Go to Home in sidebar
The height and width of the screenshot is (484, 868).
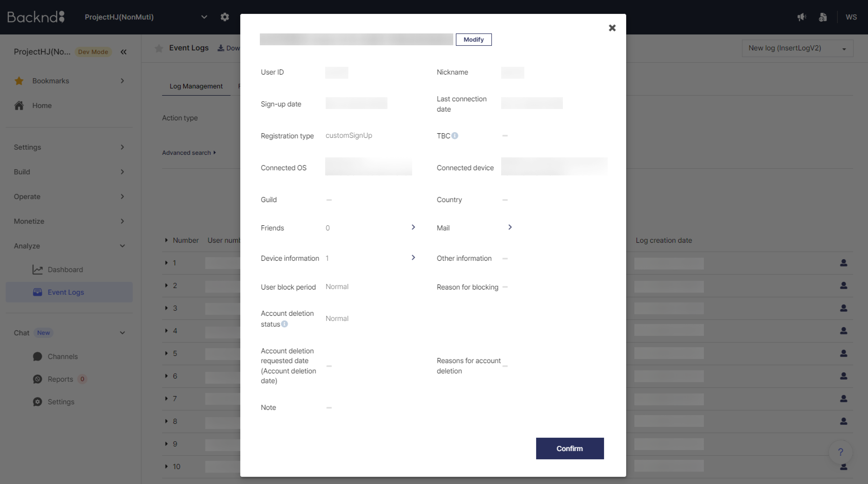click(42, 105)
